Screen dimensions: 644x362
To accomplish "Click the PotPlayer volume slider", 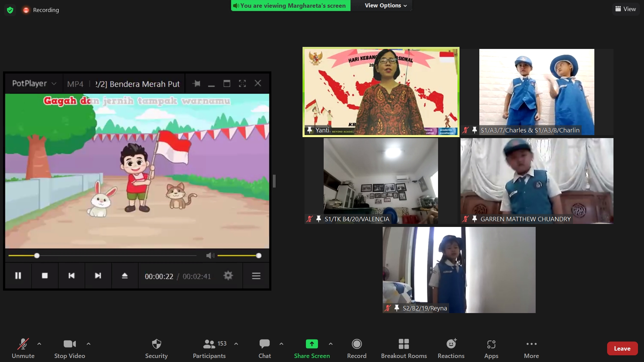I will coord(238,256).
